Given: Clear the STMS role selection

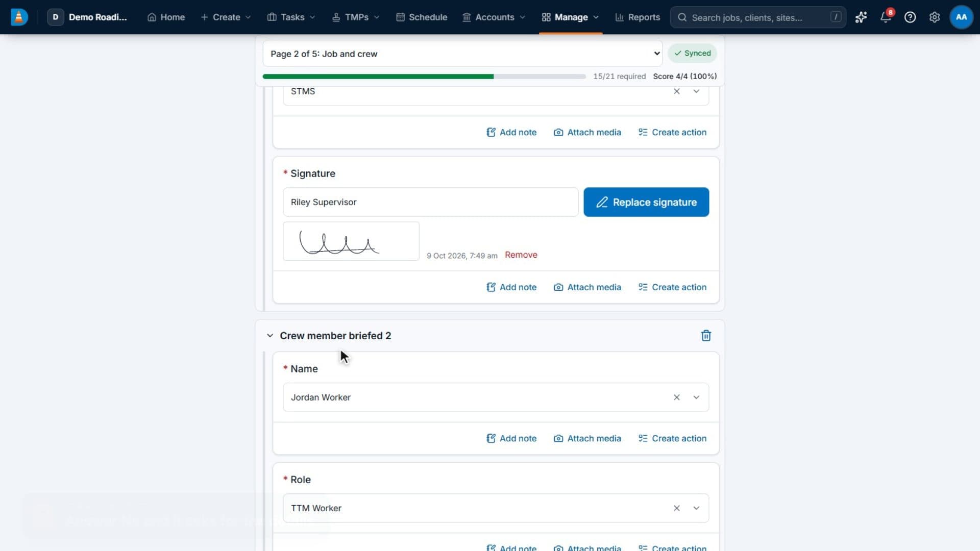Looking at the screenshot, I should click(676, 91).
